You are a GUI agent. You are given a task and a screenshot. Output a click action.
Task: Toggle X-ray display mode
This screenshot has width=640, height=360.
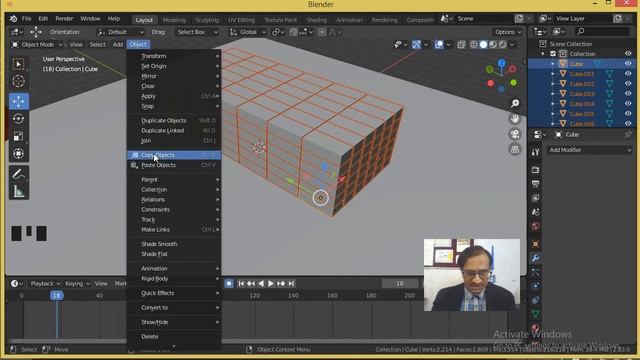[x=461, y=44]
